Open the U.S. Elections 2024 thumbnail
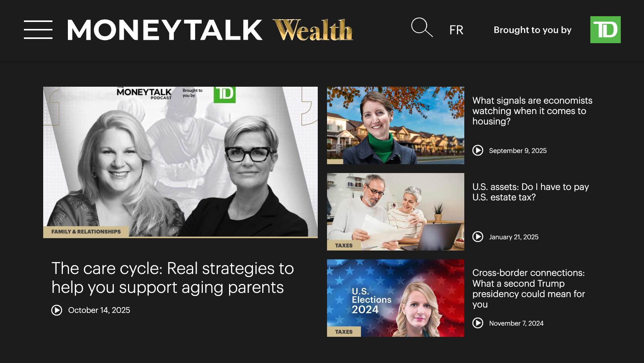Image resolution: width=644 pixels, height=363 pixels. (396, 298)
